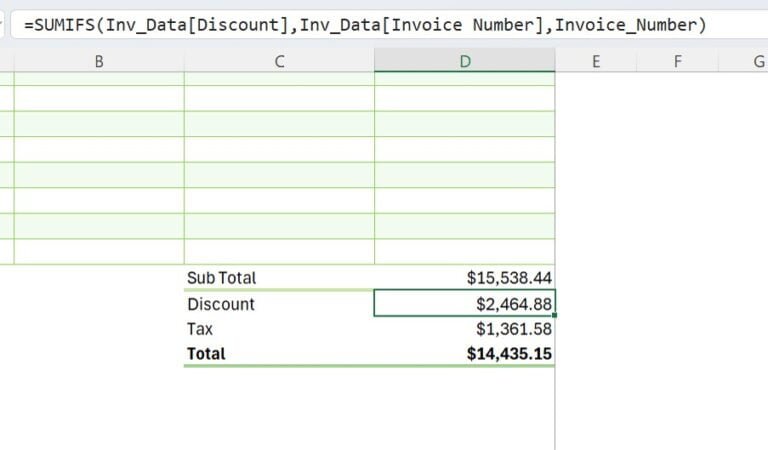Click fill handle on selected Discount cell
The image size is (768, 450).
554,316
